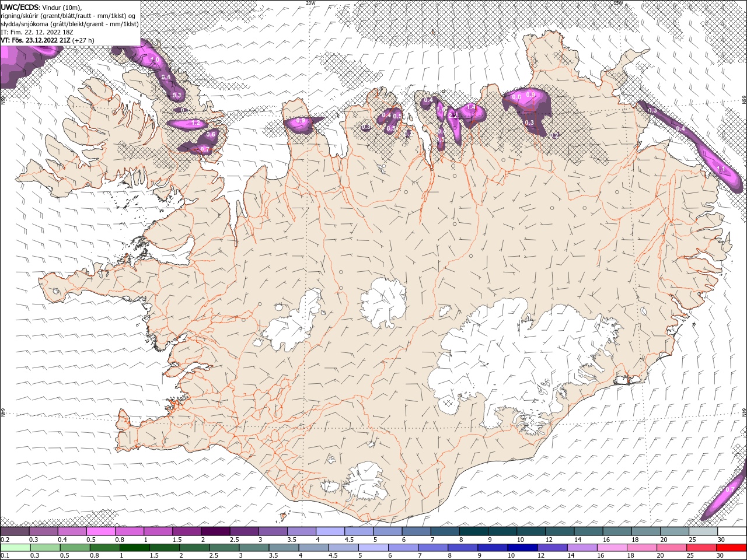Pick the dark purple 2 snow legend swatch

click(215, 531)
